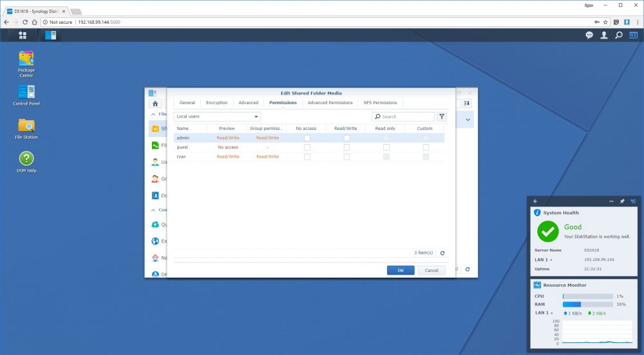644x355 pixels.
Task: Click the RAM usage bar
Action: (588, 304)
